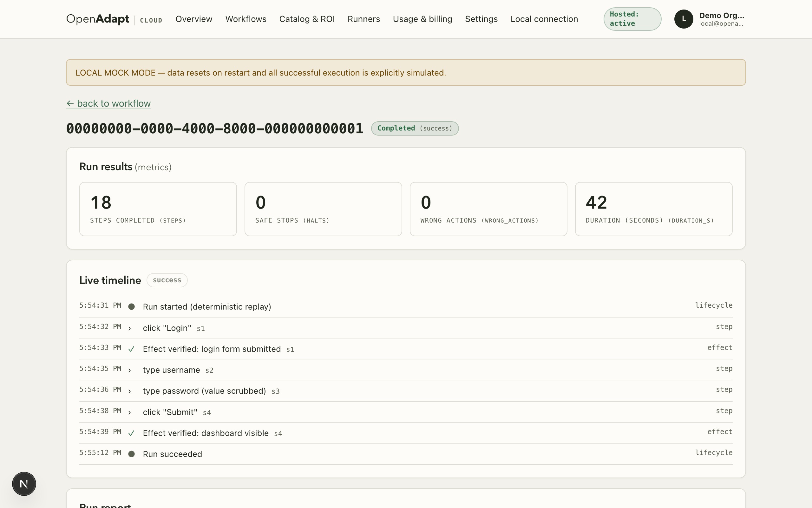This screenshot has width=812, height=508.
Task: Expand the click "Submit" step chevron
Action: (129, 412)
